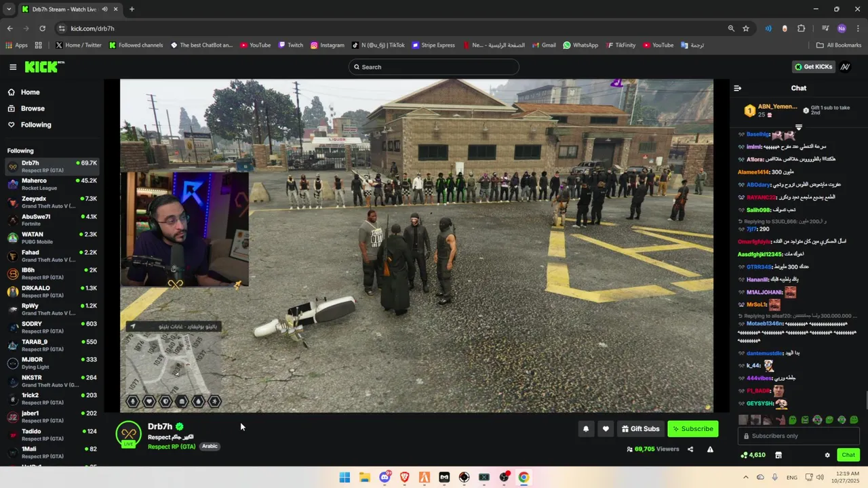Select the Browse sidebar item
This screenshot has width=868, height=488.
[x=33, y=108]
